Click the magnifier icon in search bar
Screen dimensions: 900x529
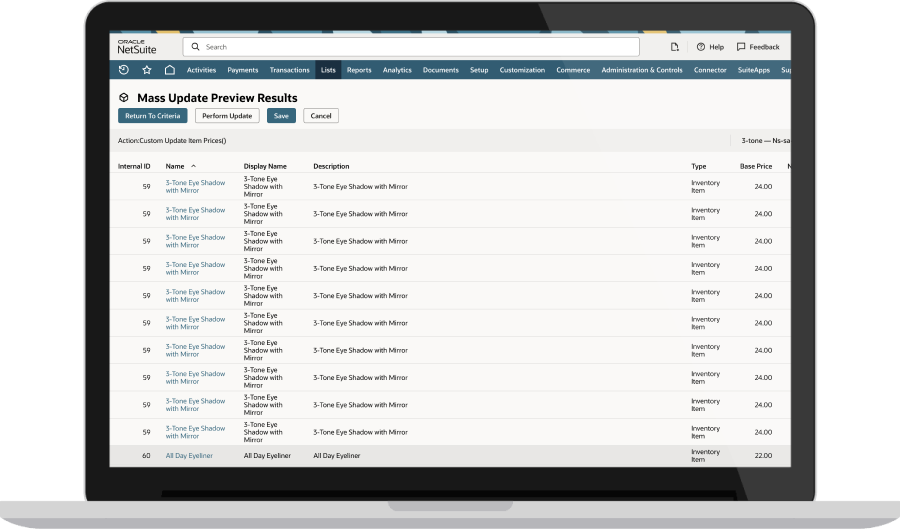196,47
